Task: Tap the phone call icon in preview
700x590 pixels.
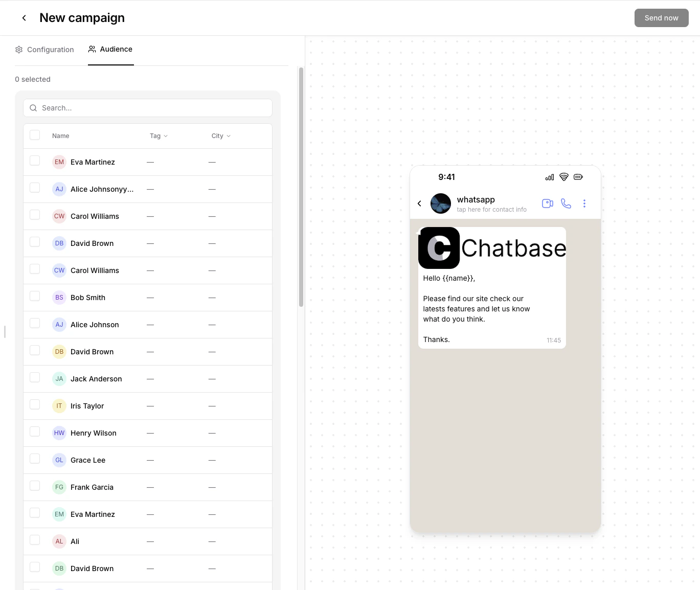Action: pyautogui.click(x=566, y=203)
